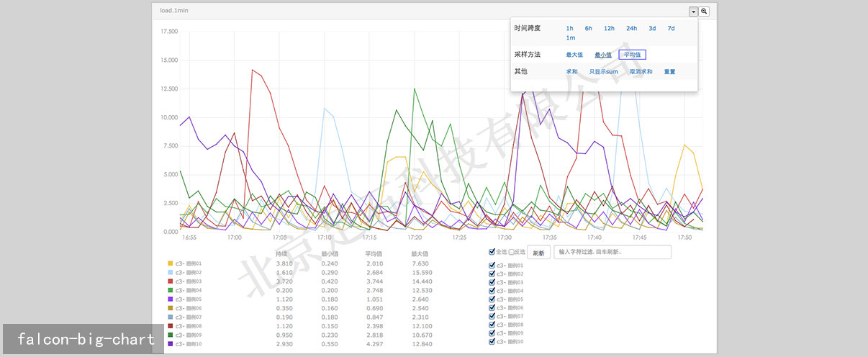Set time span to 24h

pyautogui.click(x=631, y=29)
